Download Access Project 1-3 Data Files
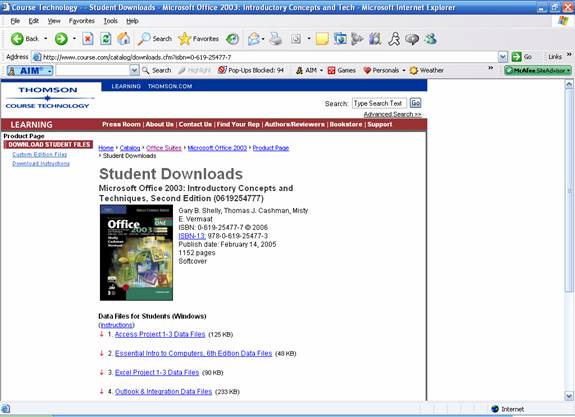 (x=160, y=334)
